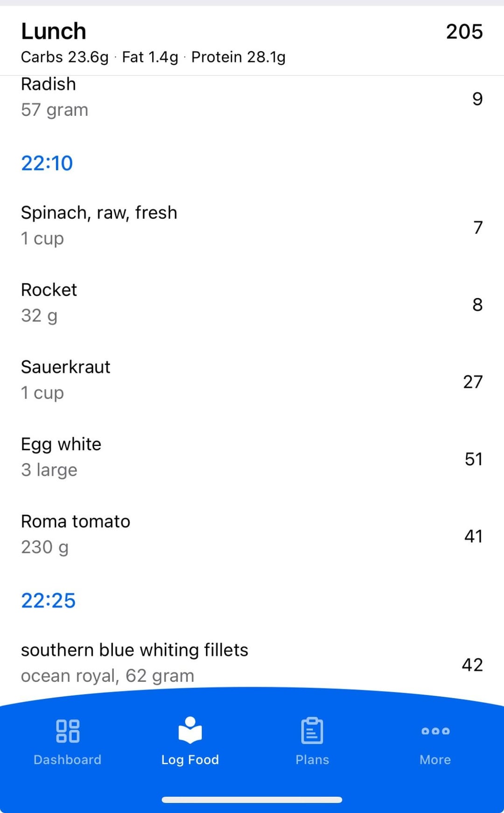Open the Dashboard grid icon
The height and width of the screenshot is (813, 504).
(x=68, y=731)
